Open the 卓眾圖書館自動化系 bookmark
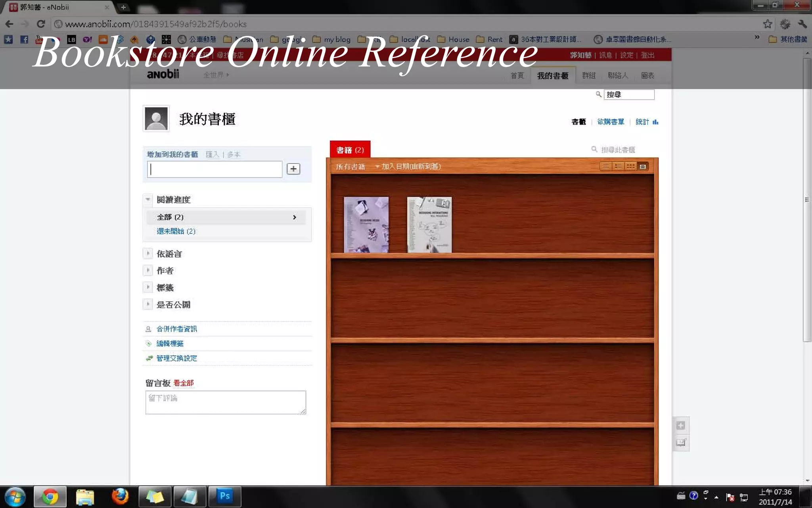The width and height of the screenshot is (812, 508). [633, 39]
